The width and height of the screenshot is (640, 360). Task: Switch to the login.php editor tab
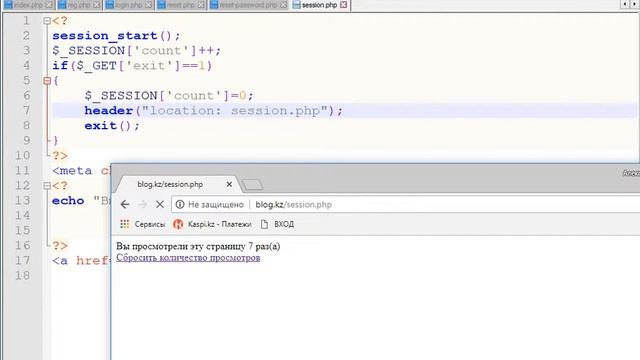click(x=129, y=5)
